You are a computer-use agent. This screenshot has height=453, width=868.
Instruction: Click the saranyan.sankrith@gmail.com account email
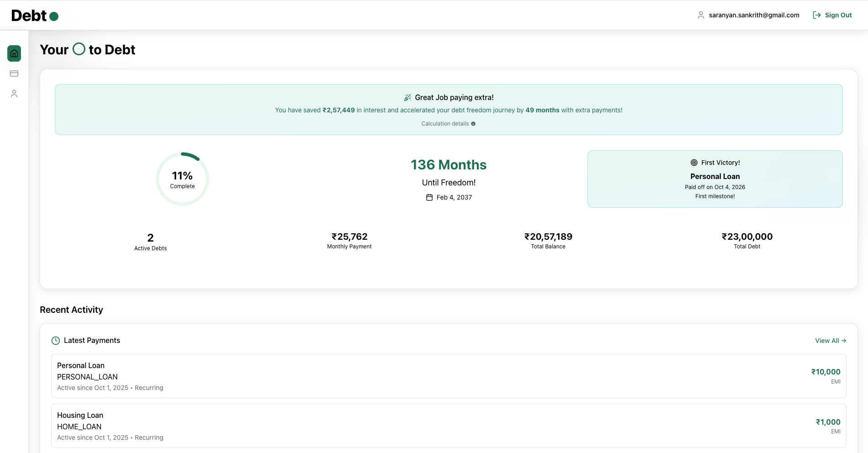click(x=754, y=15)
